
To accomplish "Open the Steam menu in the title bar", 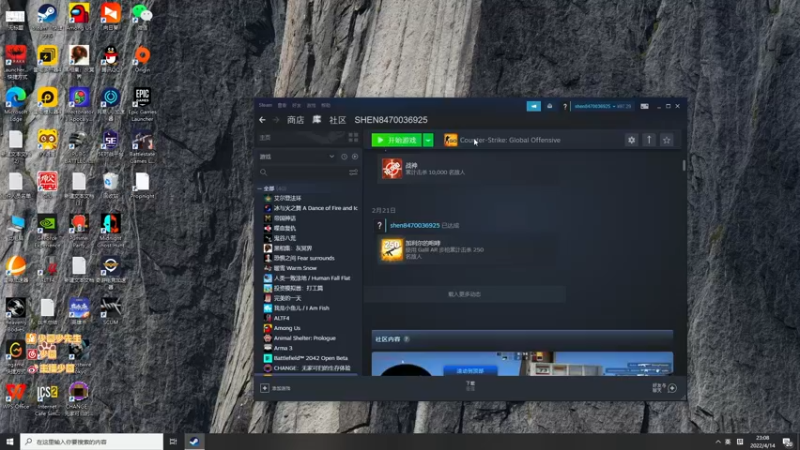I will click(265, 105).
